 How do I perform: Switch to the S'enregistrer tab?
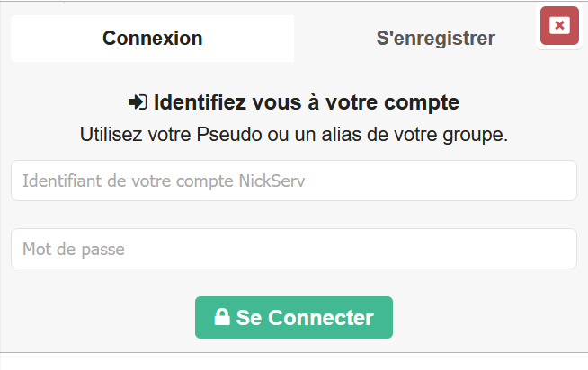(x=435, y=39)
